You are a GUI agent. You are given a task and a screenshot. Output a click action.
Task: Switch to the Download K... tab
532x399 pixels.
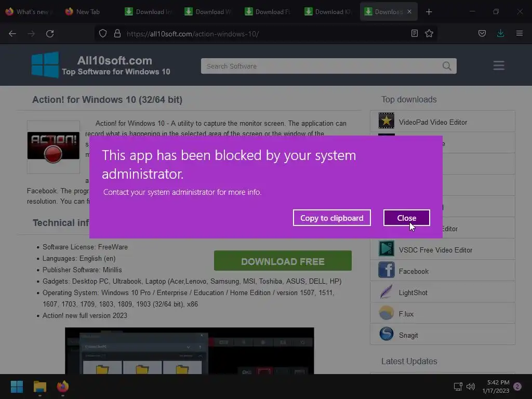coord(327,12)
